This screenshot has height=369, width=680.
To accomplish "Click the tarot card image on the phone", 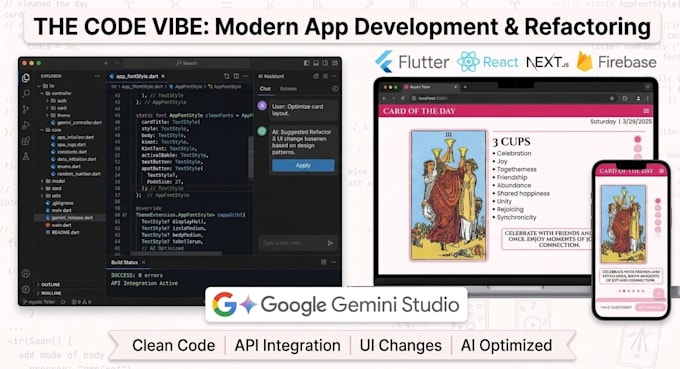I will [623, 224].
